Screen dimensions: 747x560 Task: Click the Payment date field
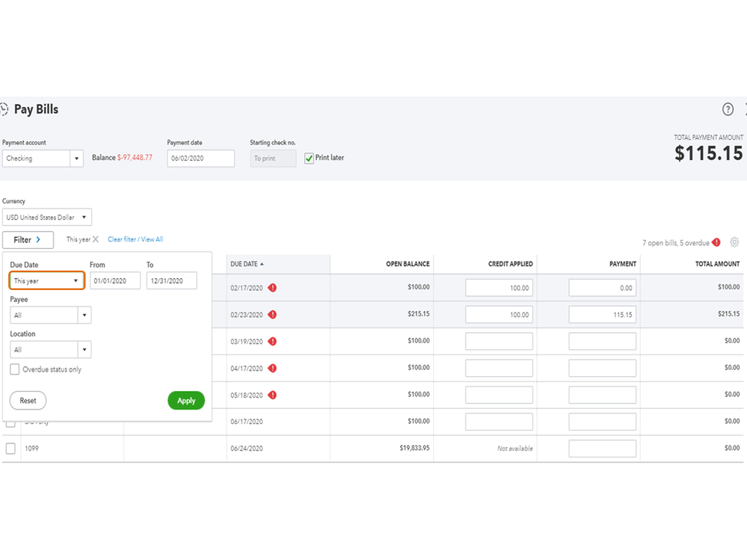point(200,159)
